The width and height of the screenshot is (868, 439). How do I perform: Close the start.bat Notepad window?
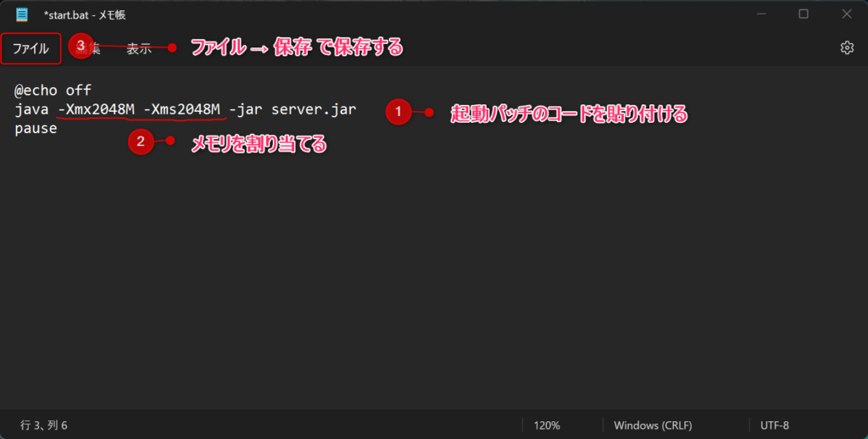click(x=846, y=14)
